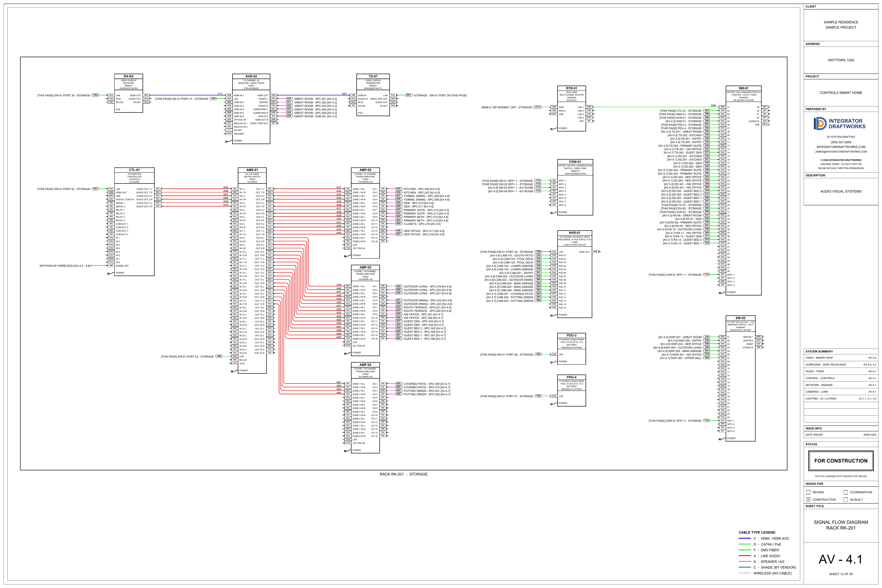Click the ANYTOWN, USA address text
Image resolution: width=882 pixels, height=588 pixels.
(x=841, y=60)
